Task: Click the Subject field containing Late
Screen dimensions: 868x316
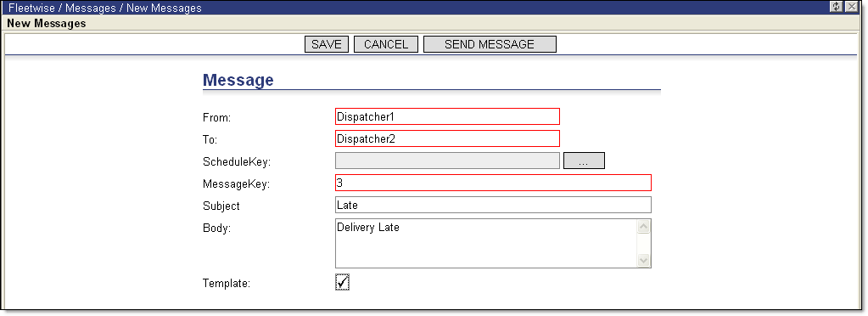Action: (x=493, y=205)
